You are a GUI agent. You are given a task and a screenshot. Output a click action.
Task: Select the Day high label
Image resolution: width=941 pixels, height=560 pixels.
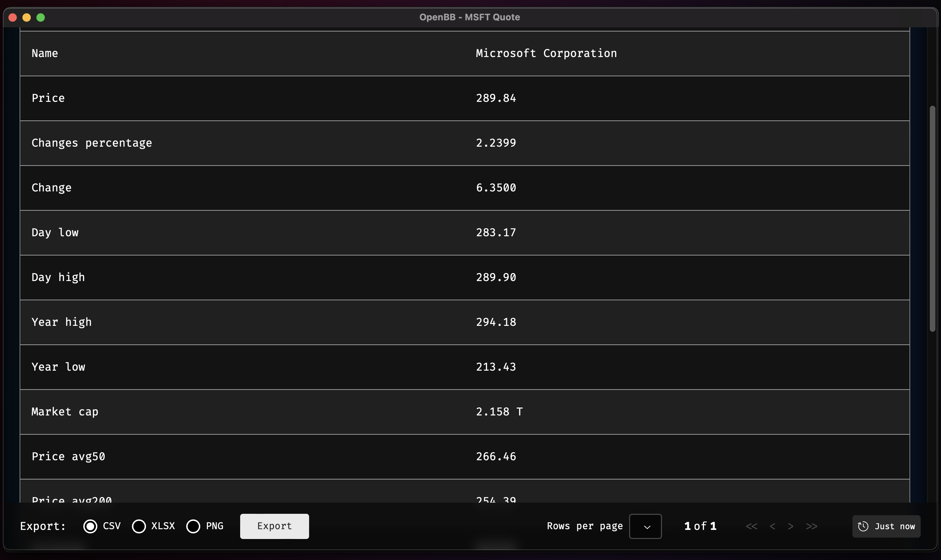tap(58, 277)
